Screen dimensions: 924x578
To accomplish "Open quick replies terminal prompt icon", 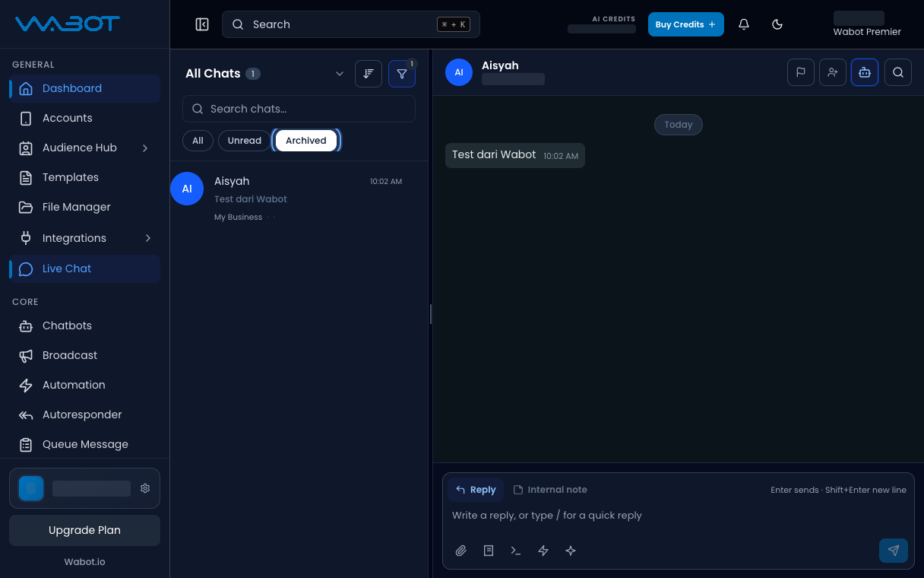I will pos(516,551).
